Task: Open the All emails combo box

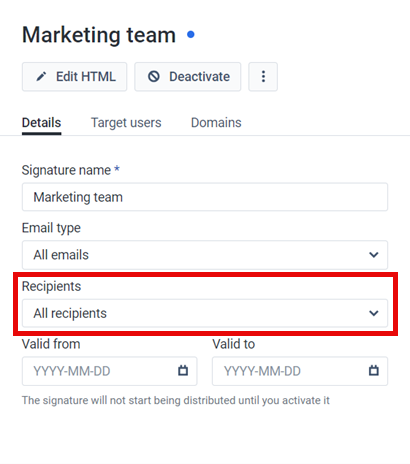Action: click(x=205, y=255)
